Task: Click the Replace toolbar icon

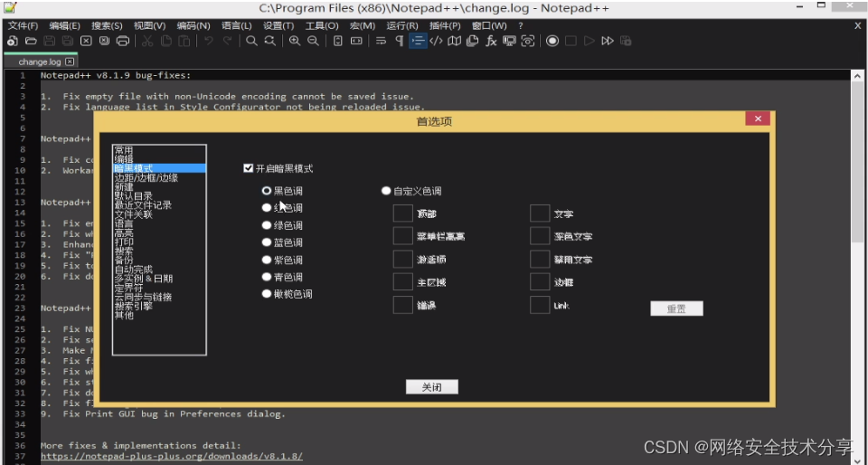Action: click(x=269, y=41)
